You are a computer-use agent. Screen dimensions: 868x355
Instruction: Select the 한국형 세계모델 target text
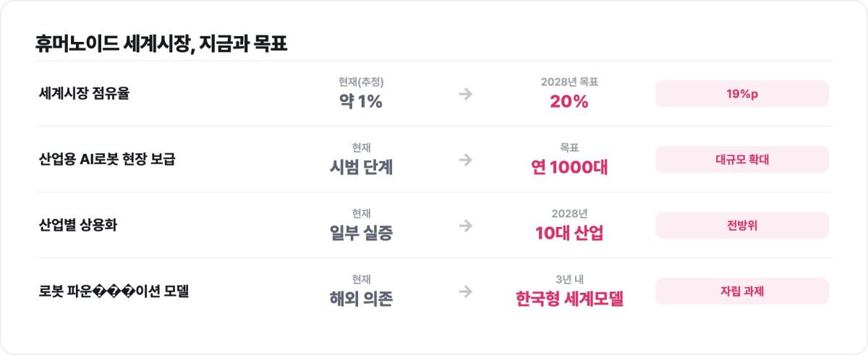tap(569, 299)
